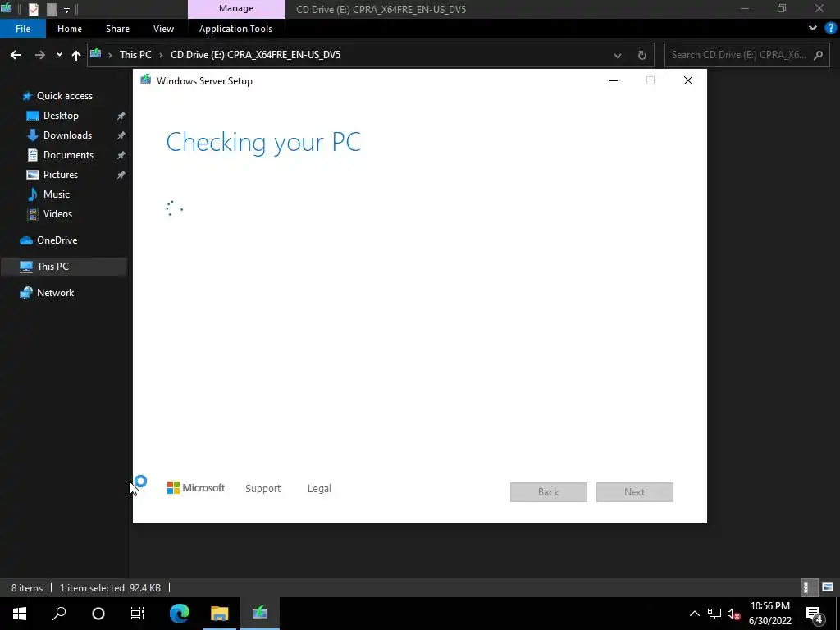Go up one folder level

(76, 55)
